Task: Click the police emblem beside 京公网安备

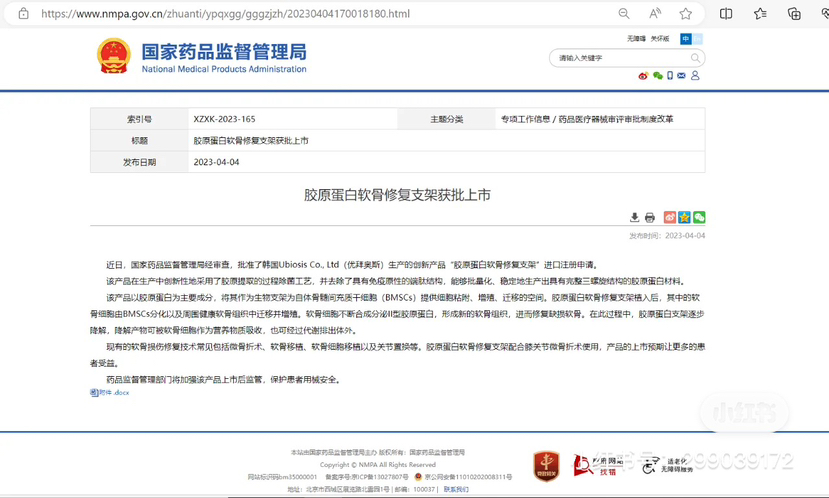Action: [418, 477]
